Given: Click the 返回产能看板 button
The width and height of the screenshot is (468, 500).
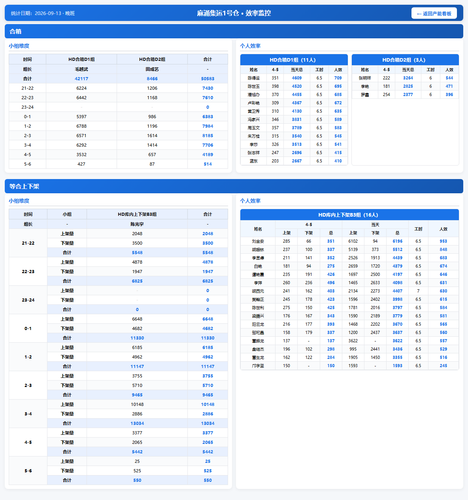Looking at the screenshot, I should (x=434, y=13).
